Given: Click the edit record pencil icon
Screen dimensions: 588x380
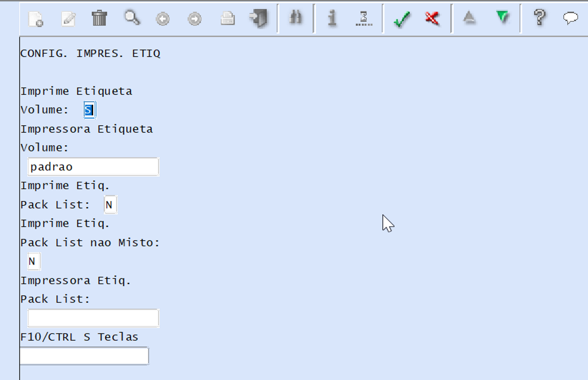Looking at the screenshot, I should [68, 19].
